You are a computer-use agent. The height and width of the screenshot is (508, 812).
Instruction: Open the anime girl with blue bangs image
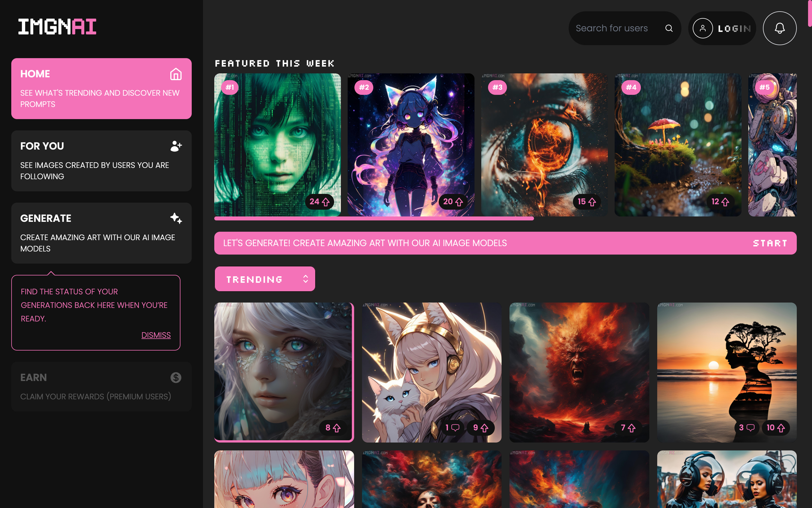click(284, 479)
